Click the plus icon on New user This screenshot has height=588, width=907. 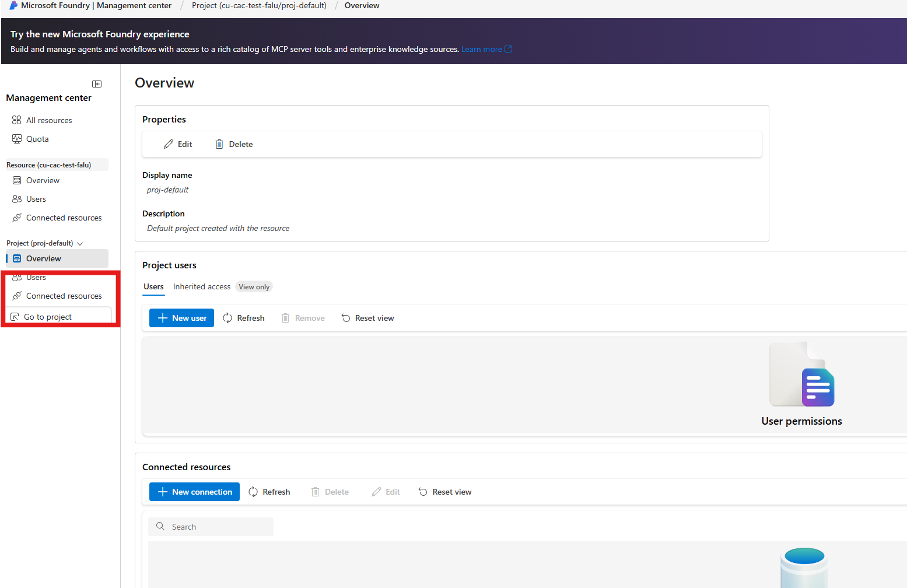point(163,318)
